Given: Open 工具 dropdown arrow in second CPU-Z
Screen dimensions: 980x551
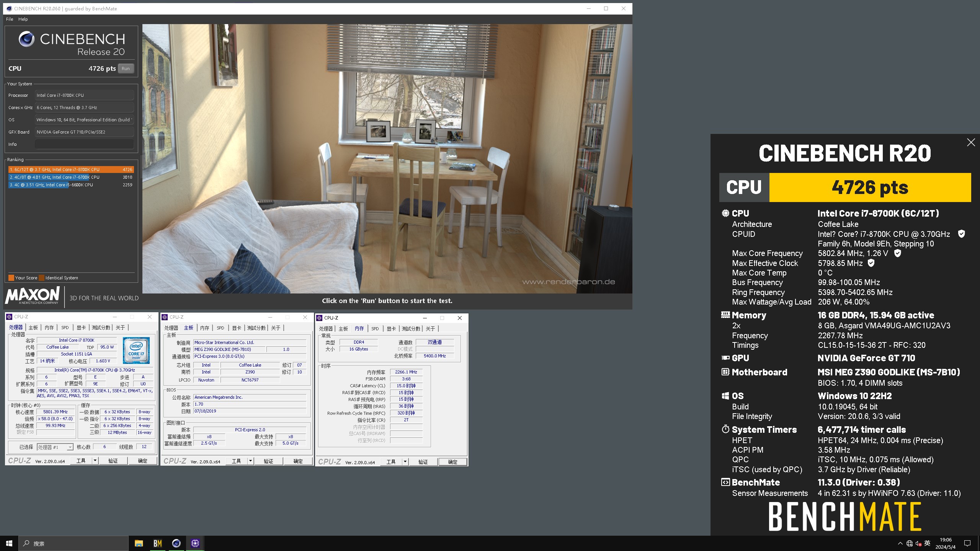Looking at the screenshot, I should pos(250,461).
